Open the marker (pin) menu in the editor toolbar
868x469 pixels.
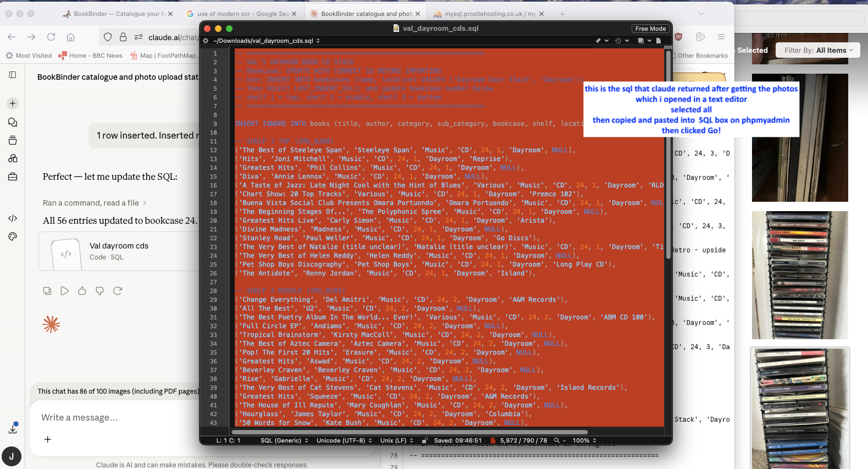[602, 41]
